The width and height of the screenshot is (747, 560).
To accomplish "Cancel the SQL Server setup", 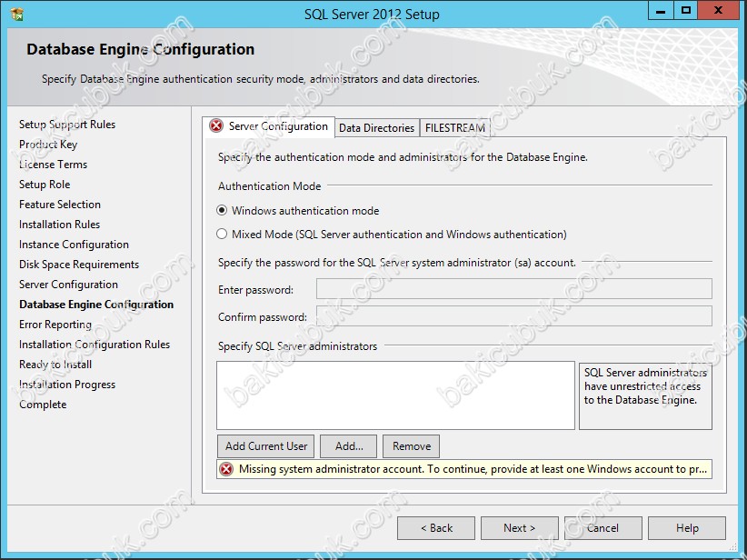I will tap(603, 528).
